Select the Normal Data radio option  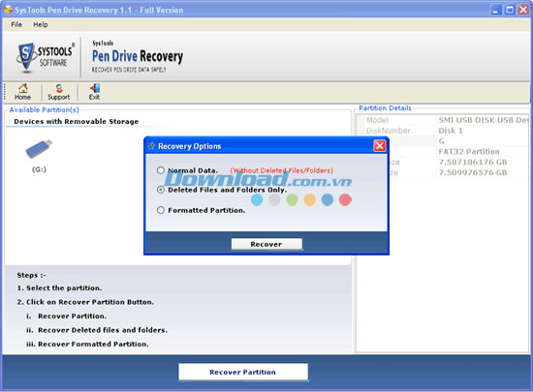(161, 170)
